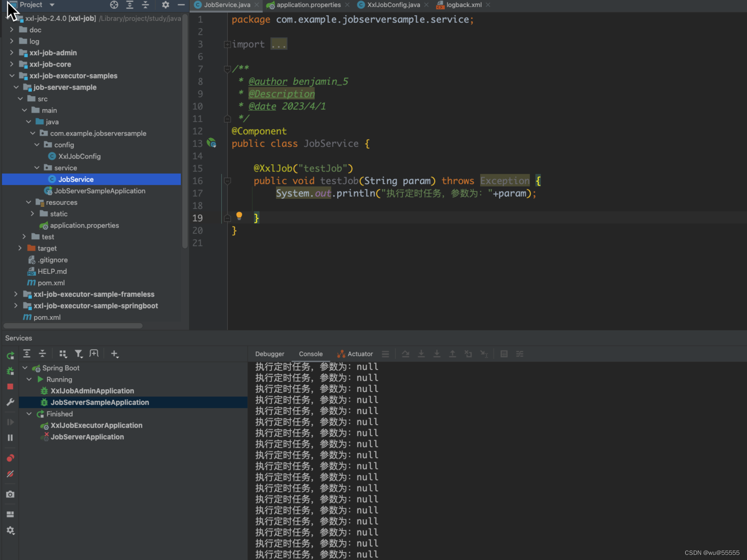Screen dimensions: 747x560
Task: Click the Services sidebar settings gear icon
Action: click(10, 530)
